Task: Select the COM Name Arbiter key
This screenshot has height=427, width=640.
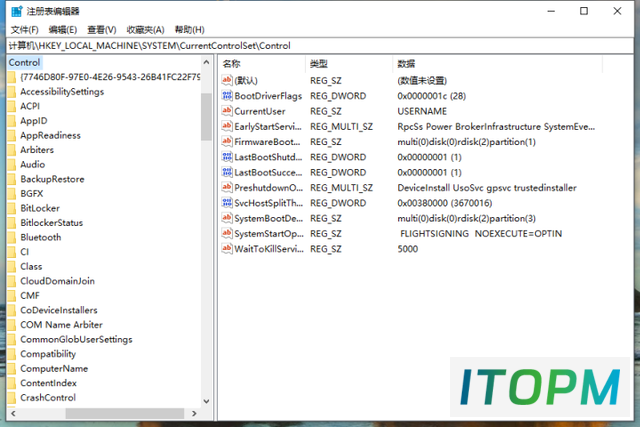Action: click(61, 325)
